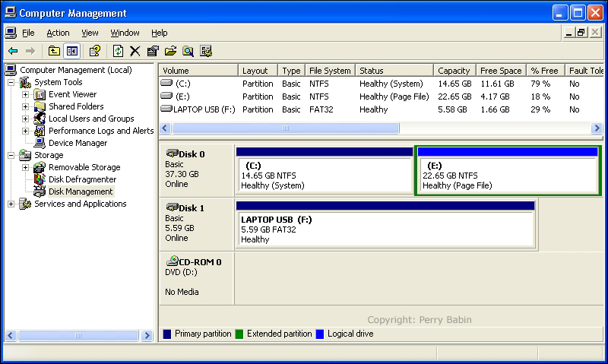Open the Action menu
This screenshot has width=608, height=364.
point(59,33)
